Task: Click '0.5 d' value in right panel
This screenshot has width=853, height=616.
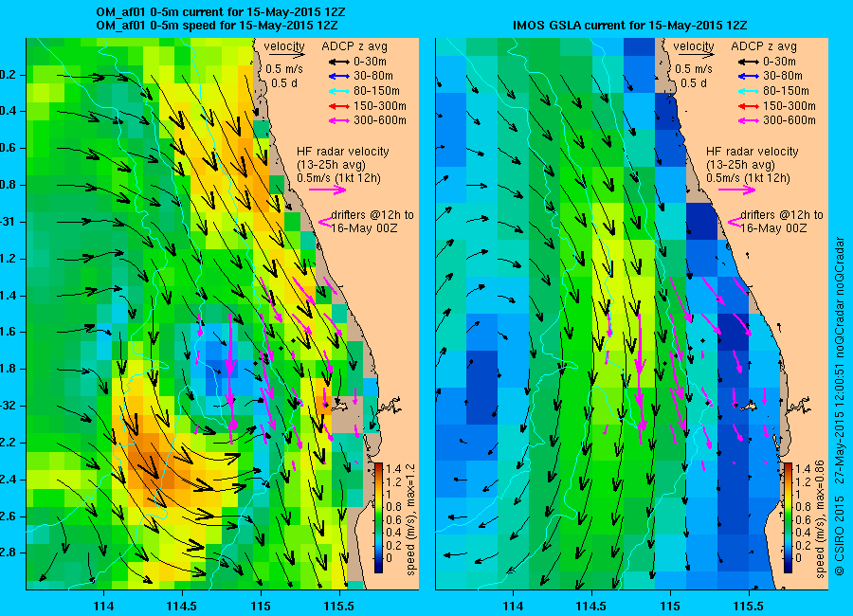Action: [x=694, y=83]
